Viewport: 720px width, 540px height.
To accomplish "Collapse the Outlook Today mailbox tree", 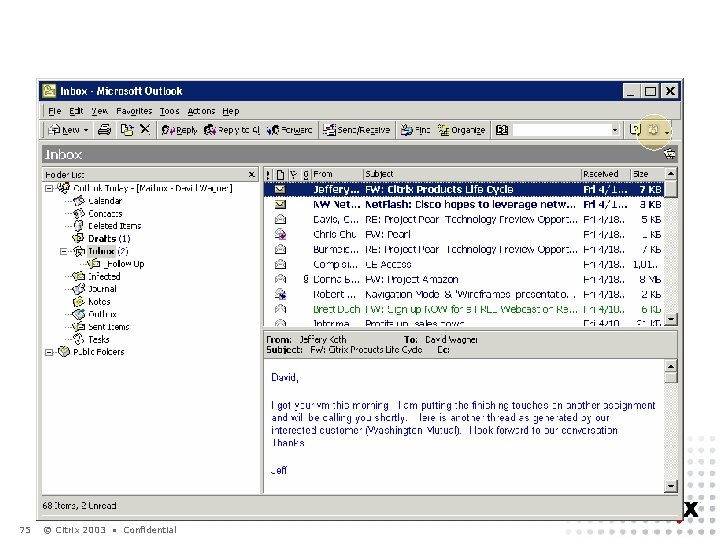I will click(x=49, y=188).
